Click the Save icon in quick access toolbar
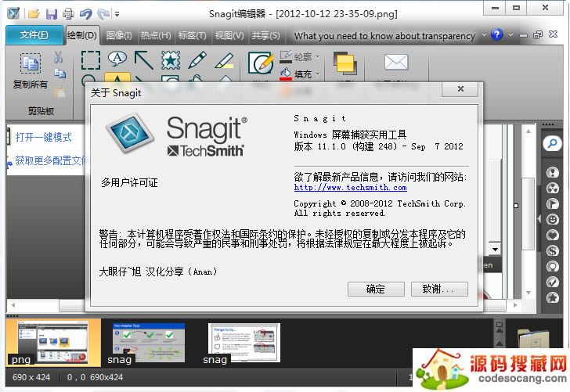Viewport: 570px width, 392px height. coord(51,13)
